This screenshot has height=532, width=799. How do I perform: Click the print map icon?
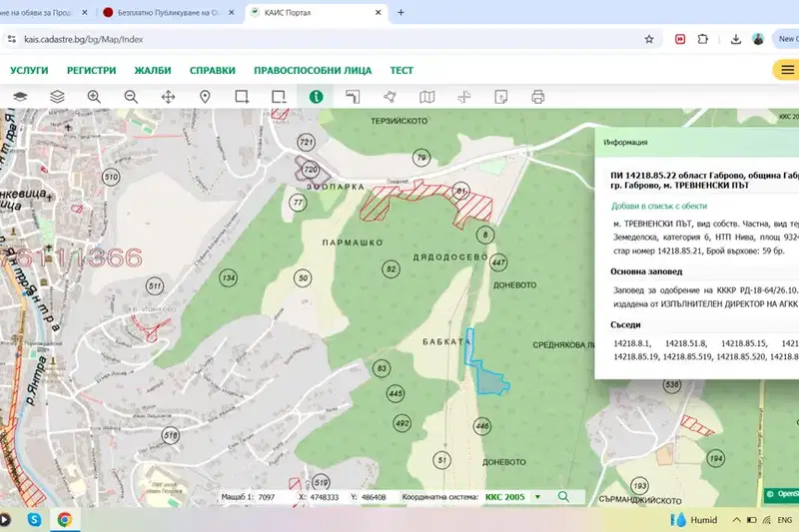point(538,97)
